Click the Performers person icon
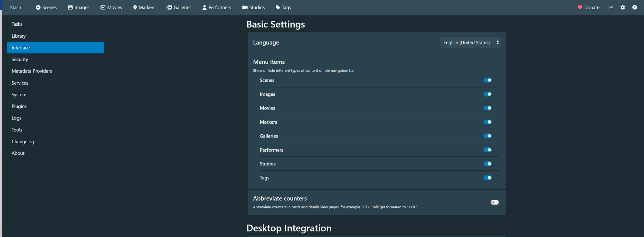 click(x=204, y=7)
